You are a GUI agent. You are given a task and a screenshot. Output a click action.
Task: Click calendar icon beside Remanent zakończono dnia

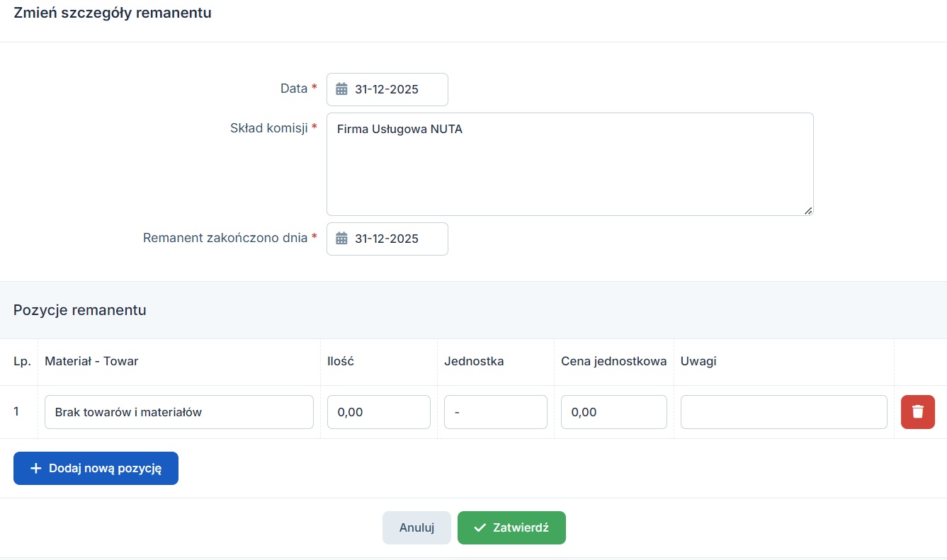pyautogui.click(x=341, y=239)
